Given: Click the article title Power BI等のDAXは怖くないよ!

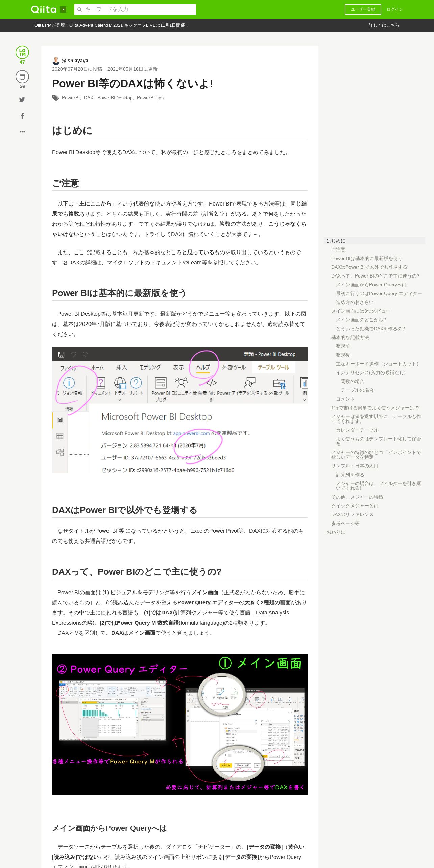Looking at the screenshot, I should pos(132,83).
